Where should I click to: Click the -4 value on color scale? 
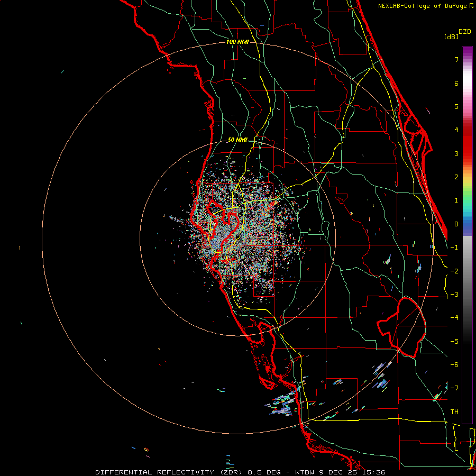click(x=454, y=318)
